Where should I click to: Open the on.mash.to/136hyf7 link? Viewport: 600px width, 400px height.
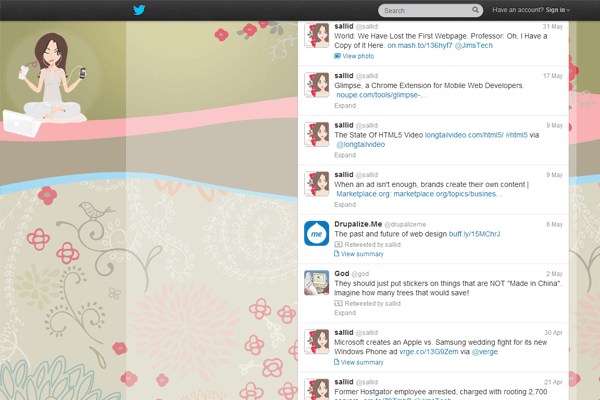coord(420,46)
